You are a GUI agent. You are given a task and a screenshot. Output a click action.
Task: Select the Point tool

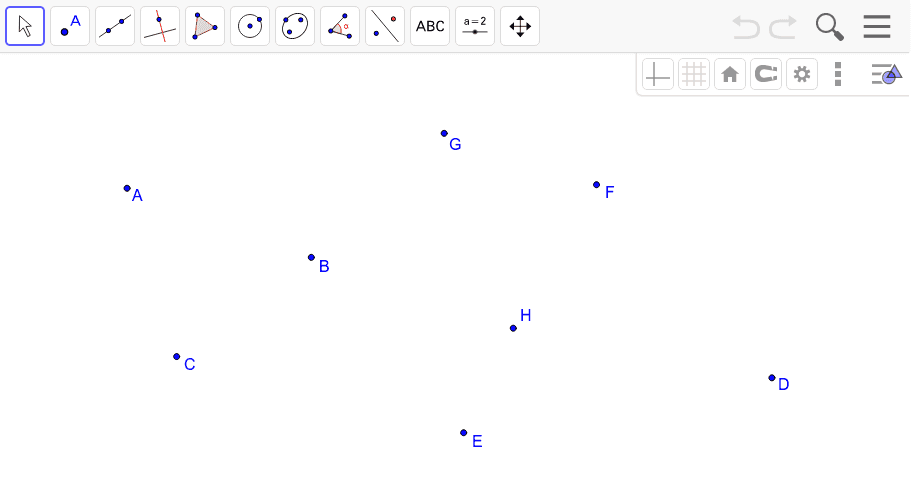[70, 26]
